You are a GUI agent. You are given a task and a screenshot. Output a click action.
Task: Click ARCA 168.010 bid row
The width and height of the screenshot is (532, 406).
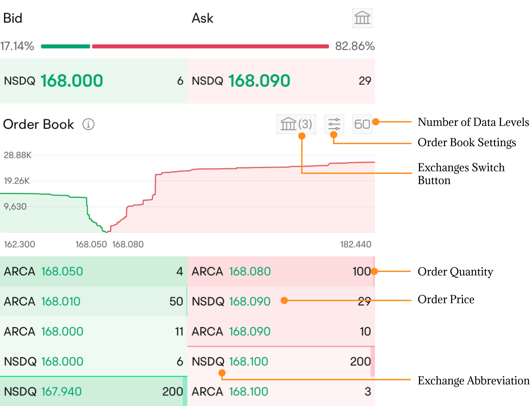93,301
